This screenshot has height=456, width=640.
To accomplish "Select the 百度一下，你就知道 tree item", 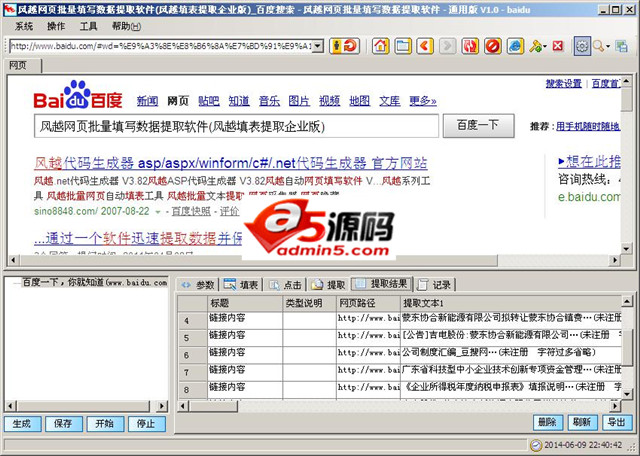I will [94, 282].
